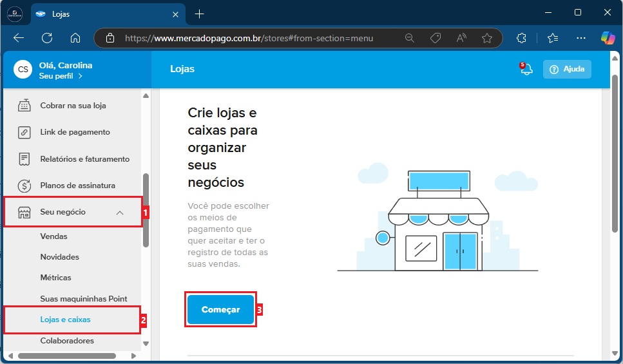The width and height of the screenshot is (623, 364).
Task: Click the Relatórios receipt icon
Action: [x=24, y=158]
